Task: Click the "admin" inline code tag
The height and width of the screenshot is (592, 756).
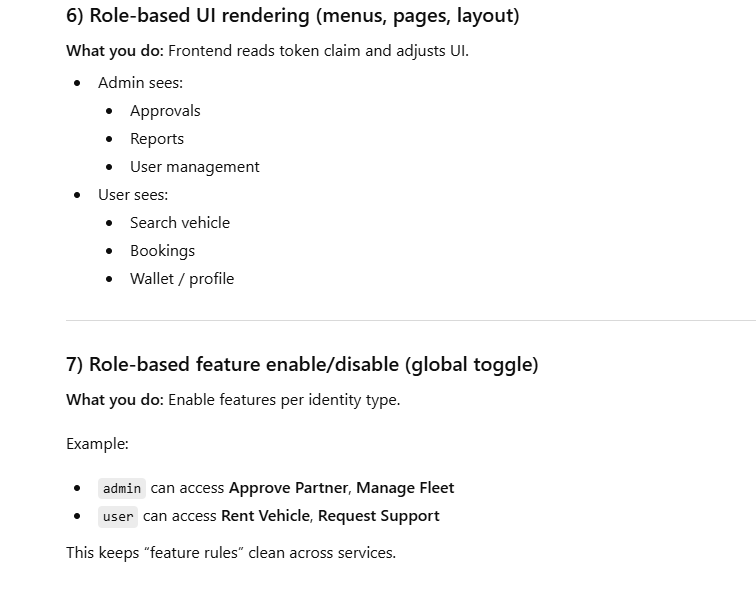Action: pyautogui.click(x=122, y=489)
